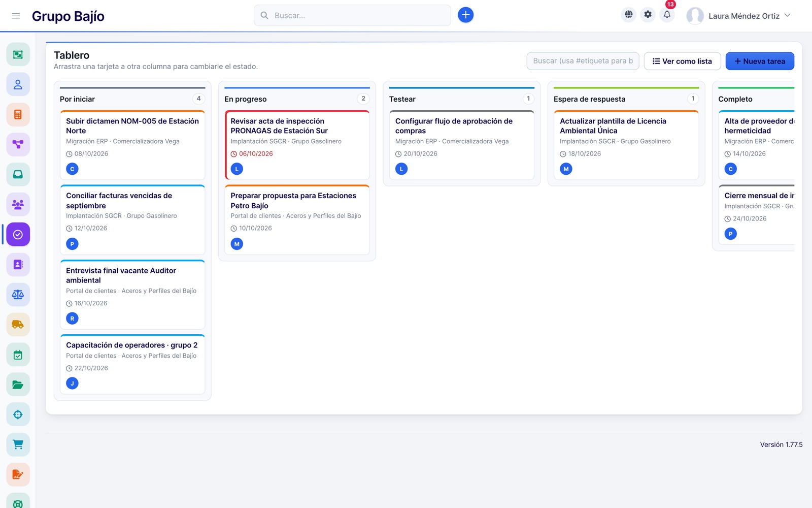Open the settings gear icon
Viewport: 812px width, 508px height.
click(x=648, y=15)
